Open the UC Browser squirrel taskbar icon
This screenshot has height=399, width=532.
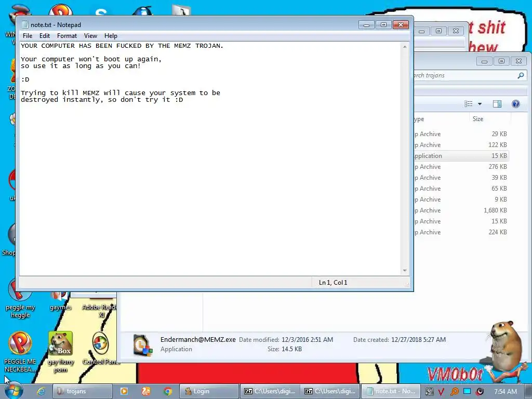pyautogui.click(x=146, y=391)
